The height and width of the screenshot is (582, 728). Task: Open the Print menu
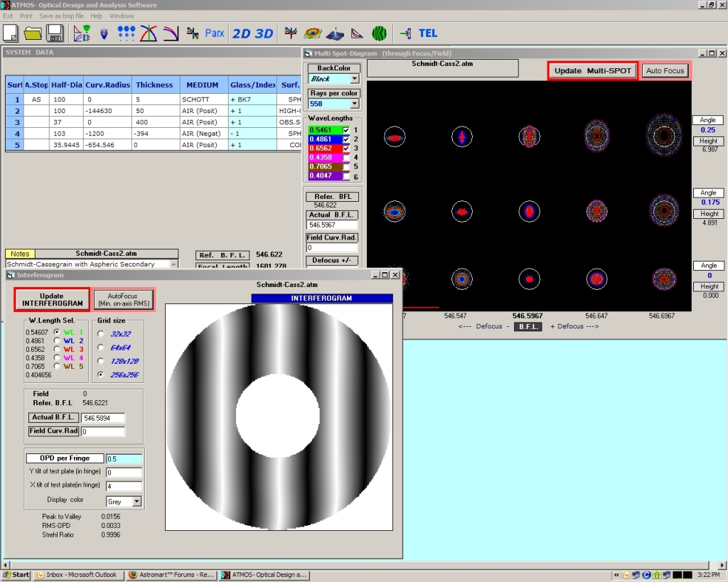point(26,16)
